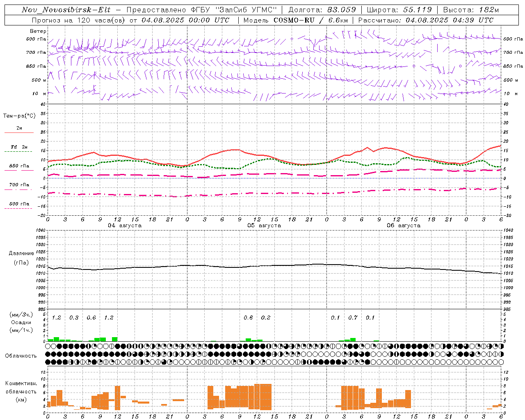Click the 0.3 three-hour precipitation value
Screen dimensions: 525x420
[x=74, y=317]
